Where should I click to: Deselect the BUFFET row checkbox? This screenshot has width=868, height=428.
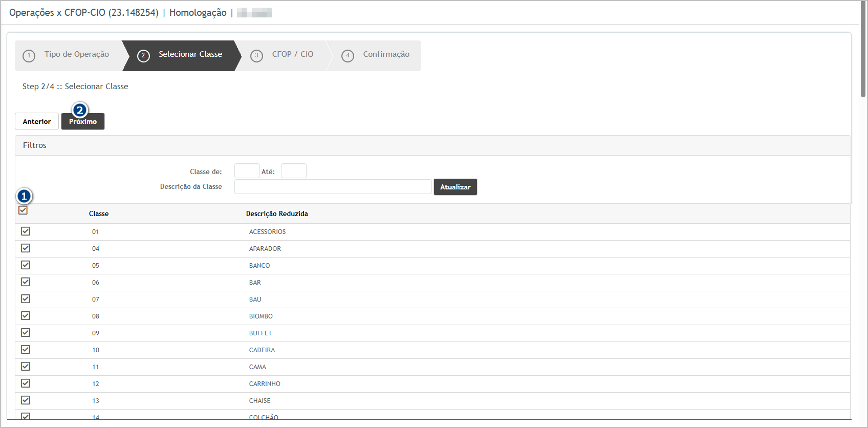point(26,333)
